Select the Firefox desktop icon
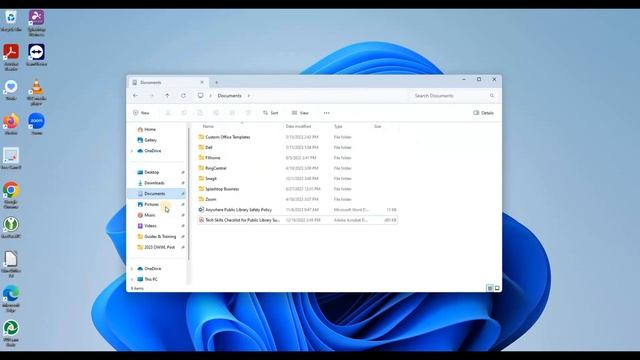The image size is (640, 360). 11,124
